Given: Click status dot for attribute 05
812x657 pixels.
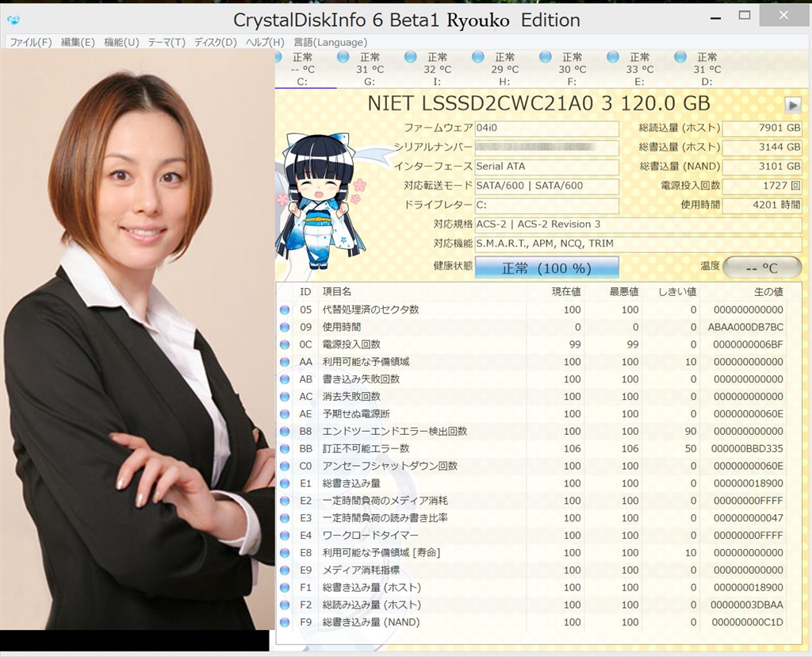Looking at the screenshot, I should coord(285,309).
